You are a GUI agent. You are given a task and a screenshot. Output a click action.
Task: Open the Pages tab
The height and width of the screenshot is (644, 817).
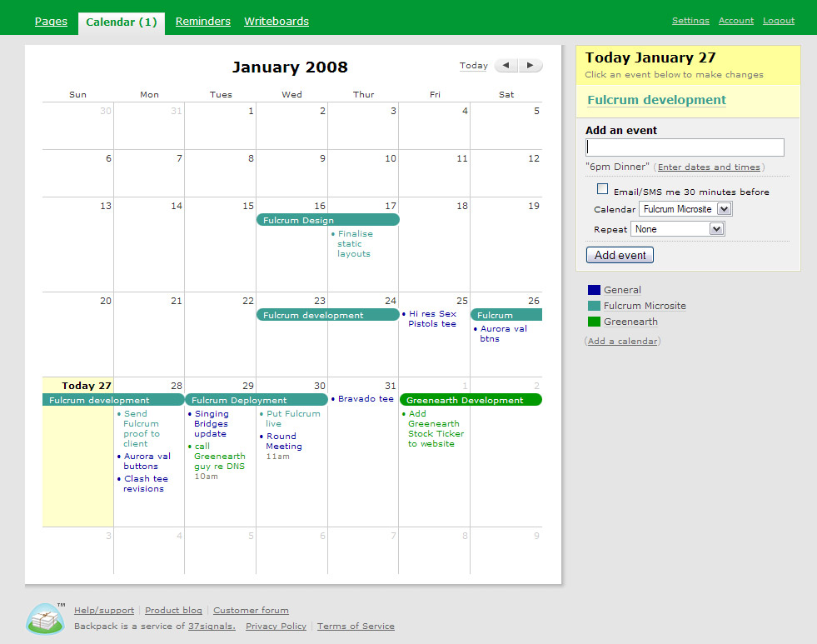[x=51, y=22]
